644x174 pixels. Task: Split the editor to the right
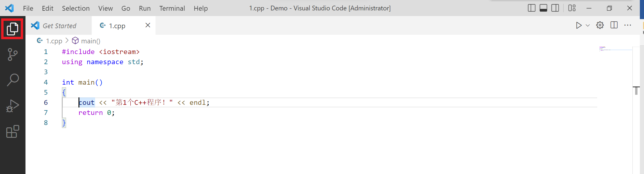(x=614, y=26)
